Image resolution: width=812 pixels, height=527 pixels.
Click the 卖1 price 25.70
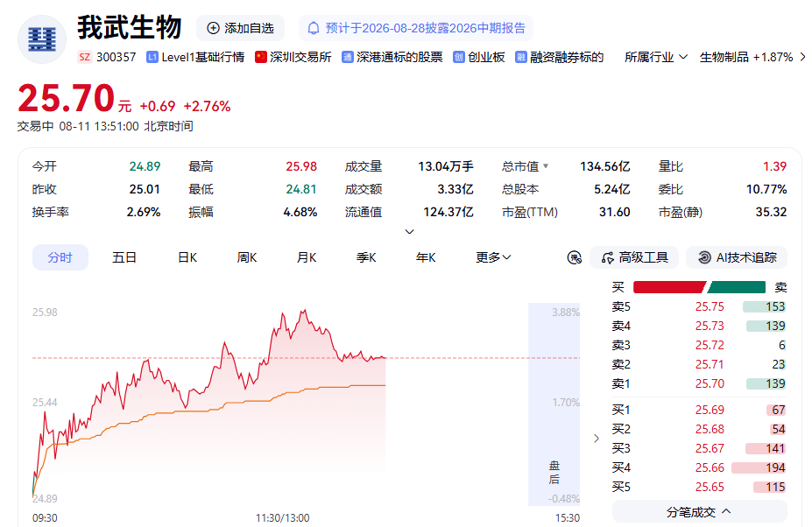coord(710,383)
